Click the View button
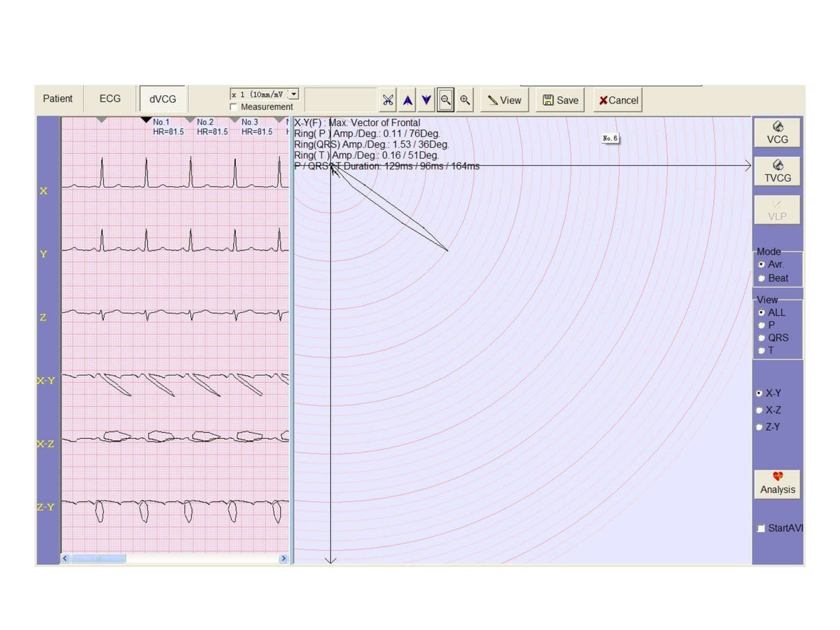This screenshot has width=840, height=630. tap(504, 100)
